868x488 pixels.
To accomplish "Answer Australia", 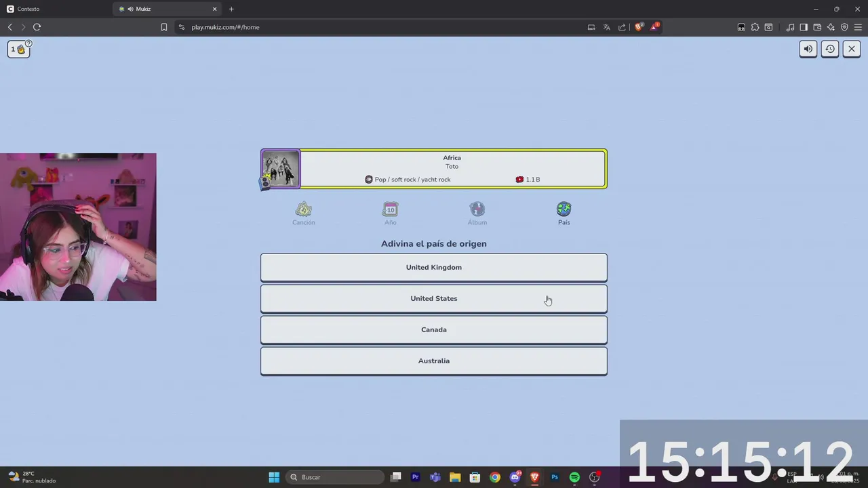I will tap(434, 361).
